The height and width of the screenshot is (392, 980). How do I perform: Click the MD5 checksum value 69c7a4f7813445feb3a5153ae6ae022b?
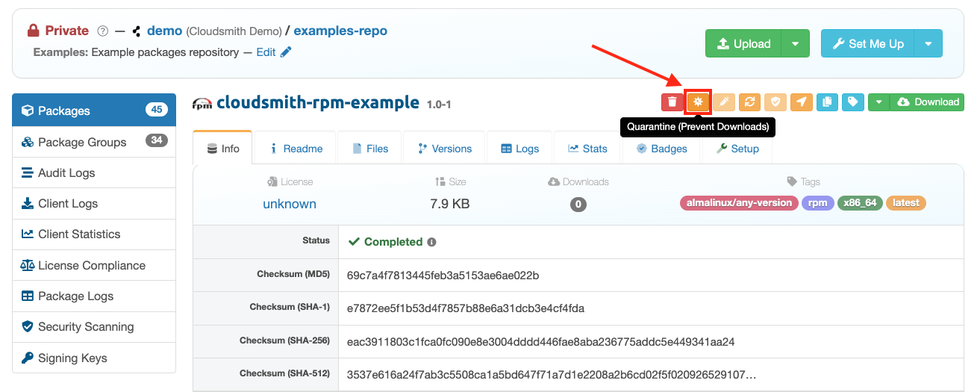coord(443,276)
